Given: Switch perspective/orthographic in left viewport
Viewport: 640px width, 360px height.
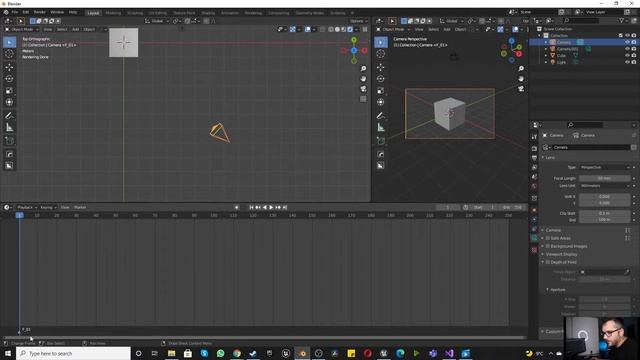Looking at the screenshot, I should click(x=363, y=99).
